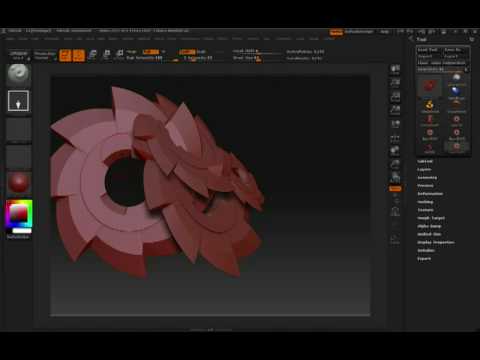Pick a color in the color picker square

click(x=19, y=213)
